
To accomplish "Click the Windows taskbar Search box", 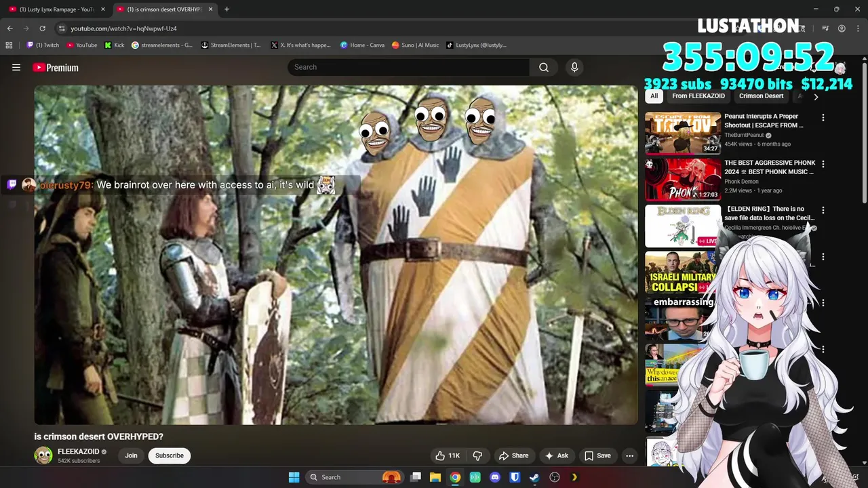I will tap(355, 477).
